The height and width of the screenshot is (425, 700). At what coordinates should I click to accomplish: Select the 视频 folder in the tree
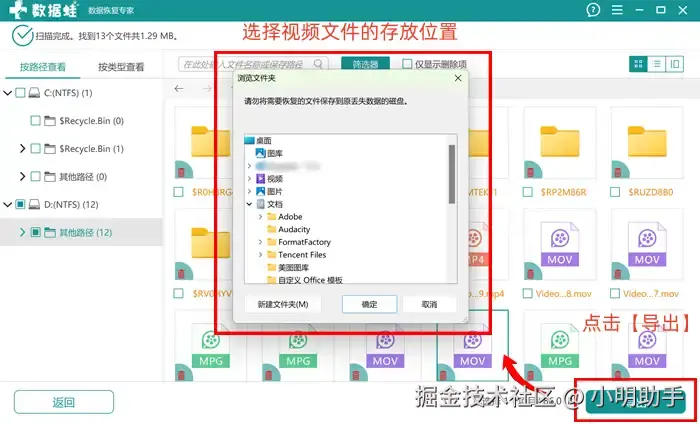pos(270,179)
